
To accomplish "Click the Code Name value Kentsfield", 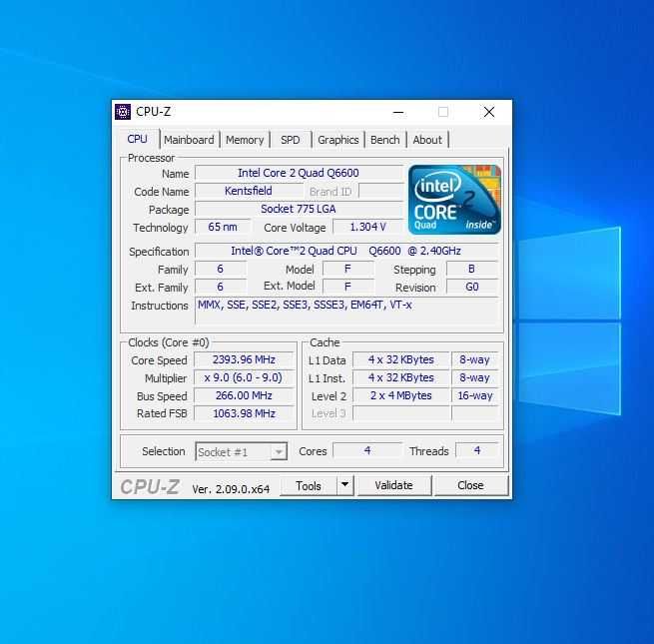I will [249, 191].
